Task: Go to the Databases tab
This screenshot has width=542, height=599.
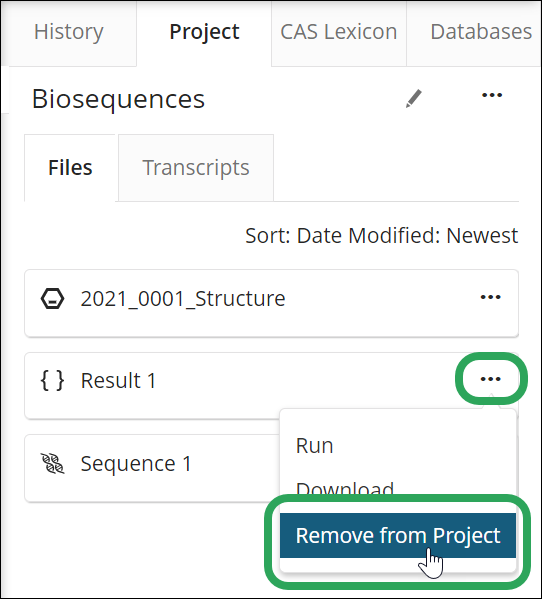Action: click(x=474, y=33)
